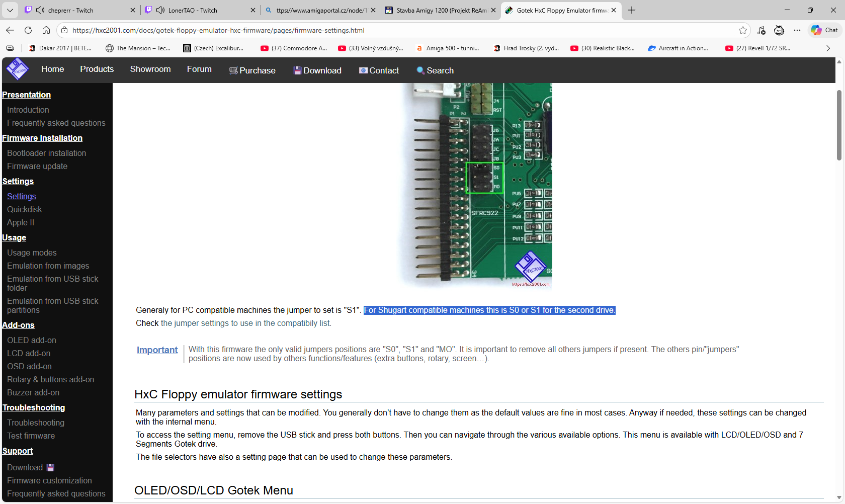The image size is (845, 504).
Task: Expand the bookmarks bar overflow chevron
Action: (828, 48)
